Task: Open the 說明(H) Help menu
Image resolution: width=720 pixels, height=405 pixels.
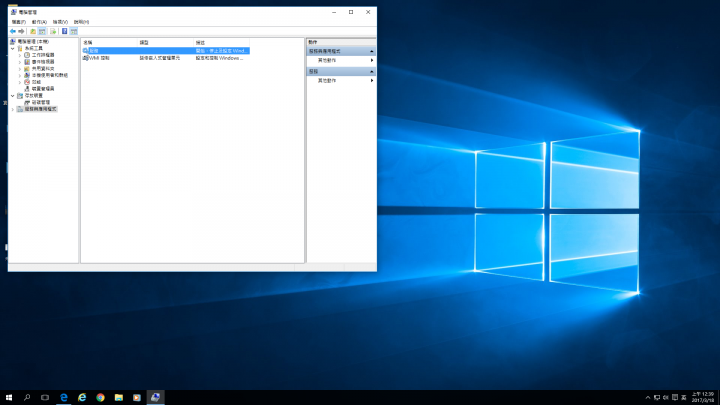Action: tap(81, 22)
